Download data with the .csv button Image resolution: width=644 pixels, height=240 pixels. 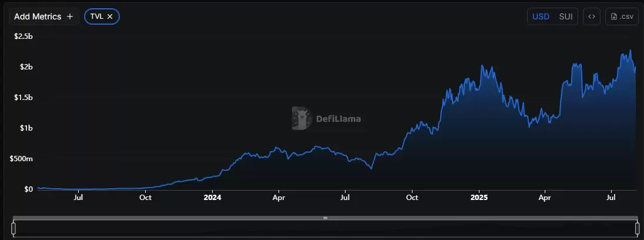click(x=622, y=17)
